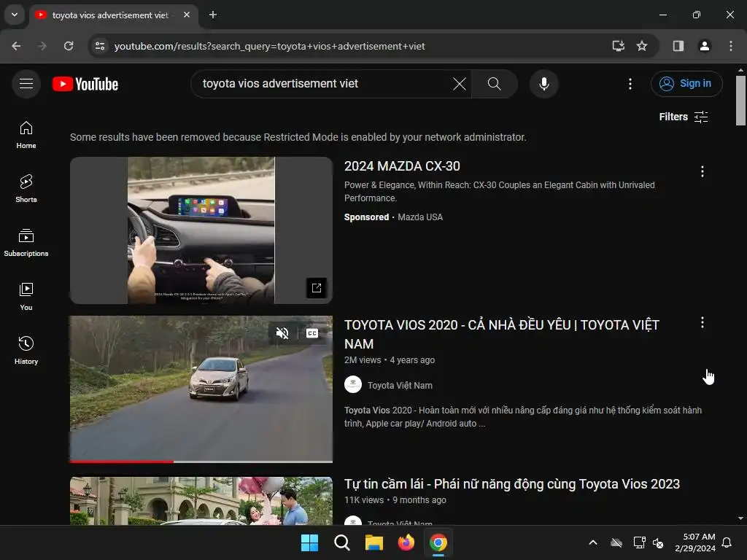This screenshot has height=560, width=747.
Task: Click the Chrome address bar URL
Action: (270, 46)
